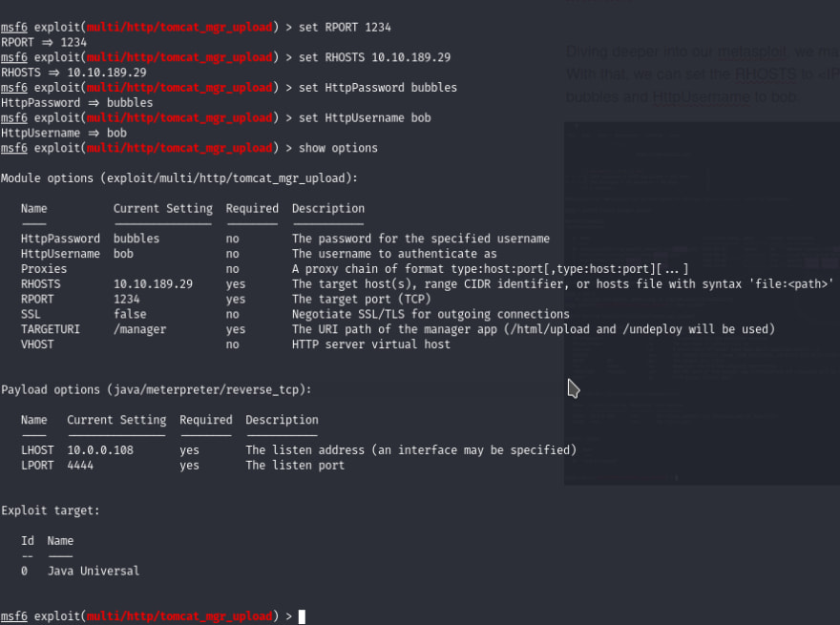840x625 pixels.
Task: Click the terminal cursor at bottom prompt
Action: tap(302, 617)
